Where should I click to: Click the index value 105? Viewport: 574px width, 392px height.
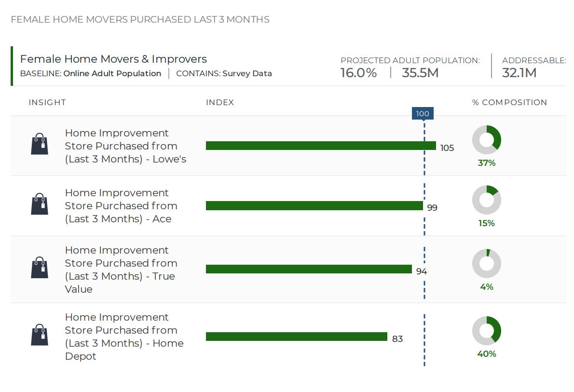click(x=447, y=148)
